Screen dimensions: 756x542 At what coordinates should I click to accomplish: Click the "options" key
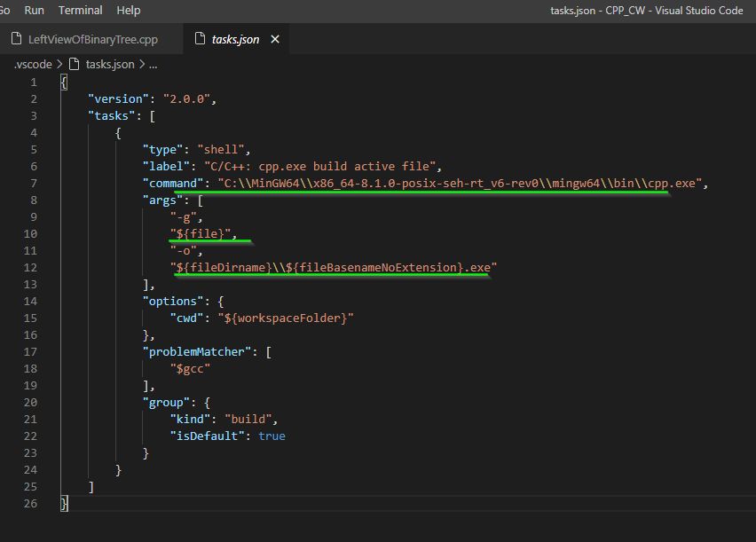(x=173, y=302)
